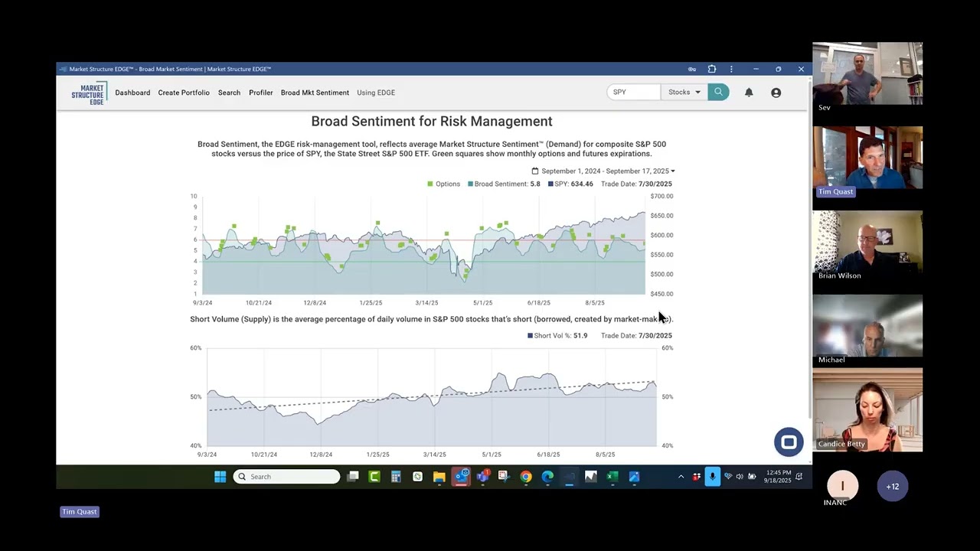Screen dimensions: 980x551
Task: Show hidden system tray icons chevron
Action: pos(681,477)
